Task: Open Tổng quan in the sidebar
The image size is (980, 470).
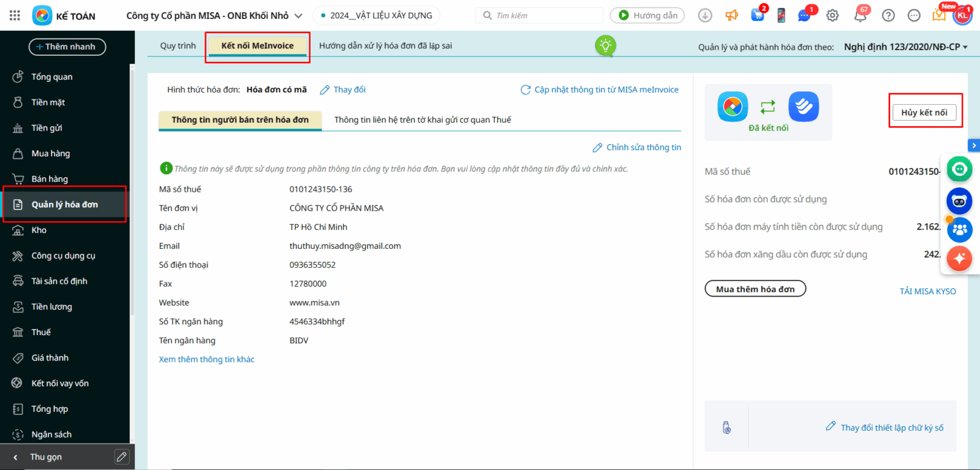Action: pos(64,77)
